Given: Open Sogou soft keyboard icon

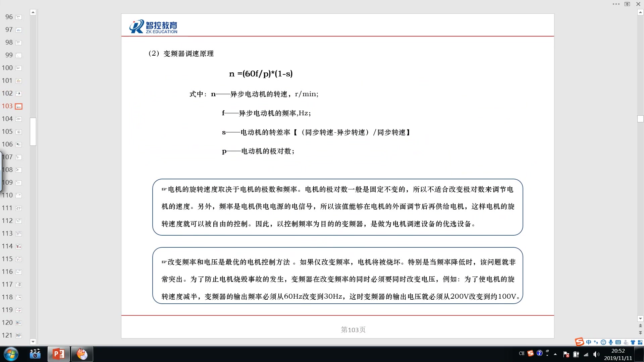Looking at the screenshot, I should tap(618, 342).
